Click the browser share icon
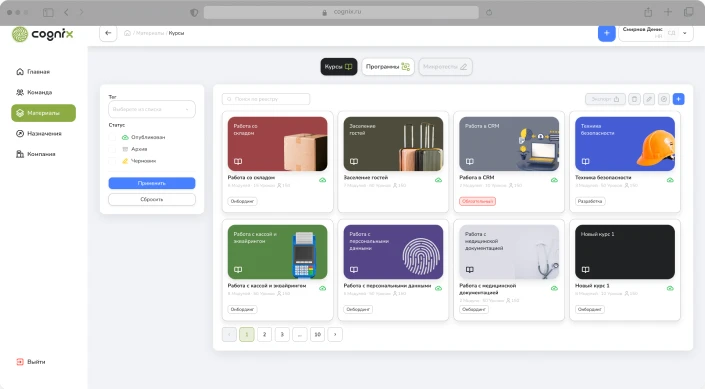 click(x=648, y=12)
